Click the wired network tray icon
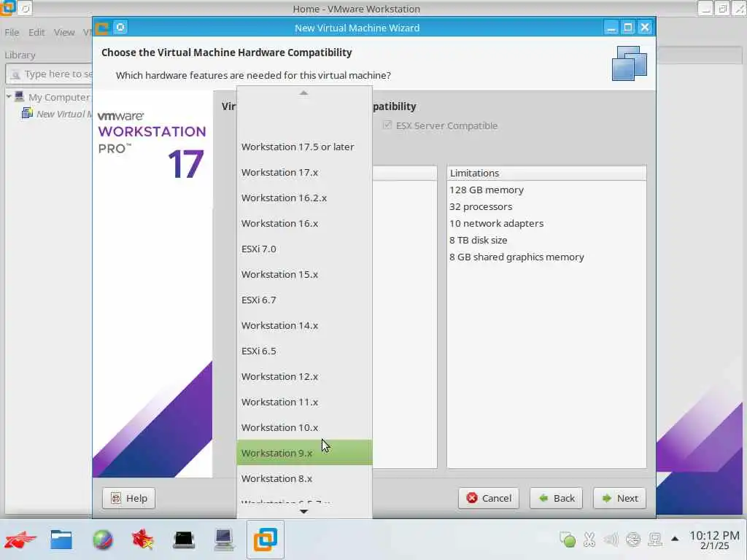The height and width of the screenshot is (560, 747). [x=655, y=540]
